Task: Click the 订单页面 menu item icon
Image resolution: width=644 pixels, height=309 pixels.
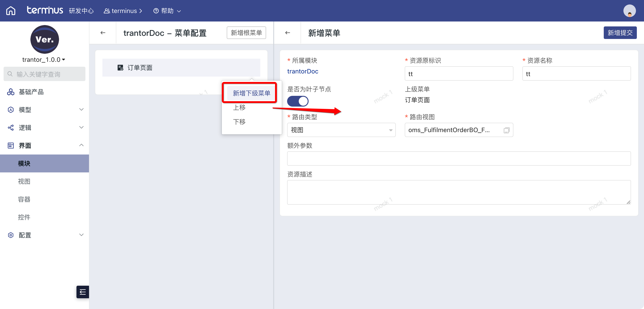Action: coord(120,68)
